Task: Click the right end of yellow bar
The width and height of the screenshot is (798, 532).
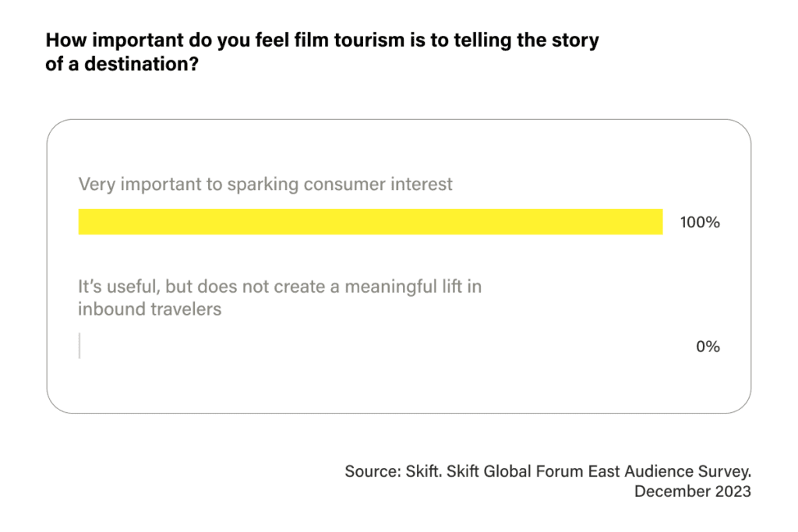Action: coord(661,222)
